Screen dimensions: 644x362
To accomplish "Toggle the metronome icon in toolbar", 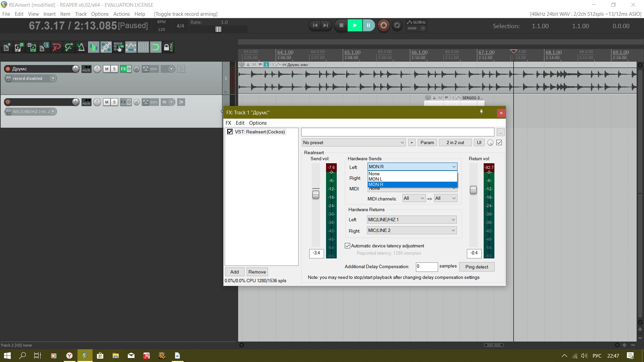I will click(81, 47).
